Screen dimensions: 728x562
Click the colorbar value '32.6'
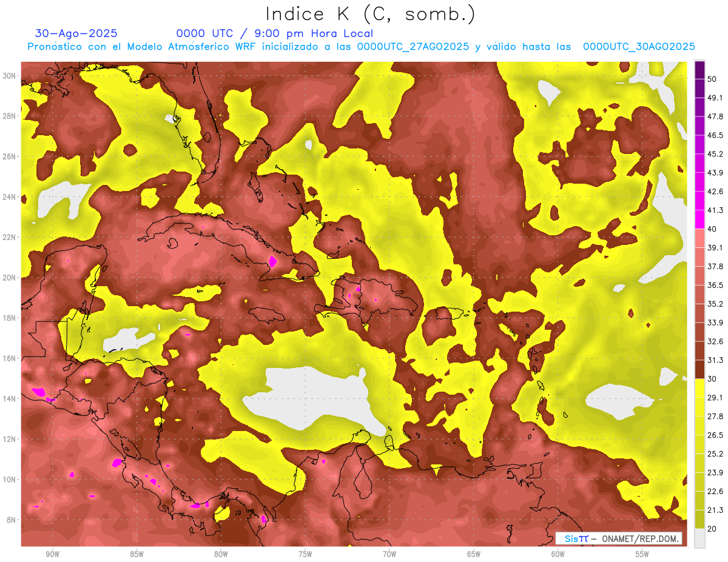715,341
